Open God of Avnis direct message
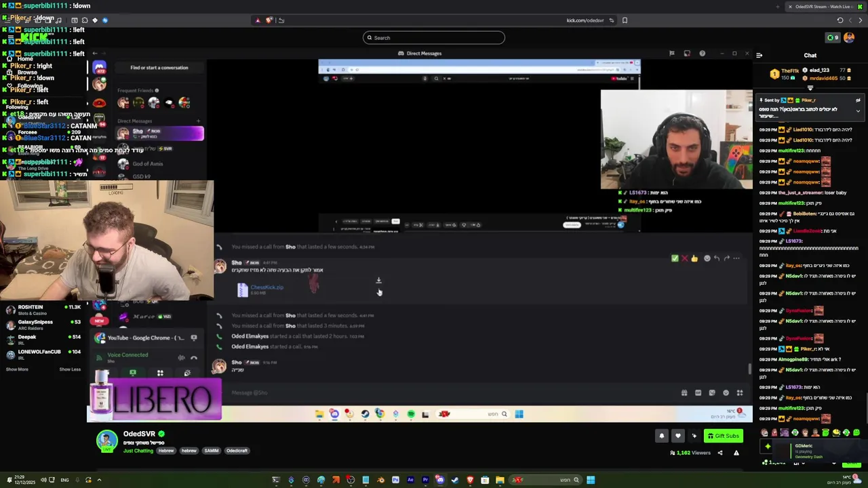 (x=147, y=163)
